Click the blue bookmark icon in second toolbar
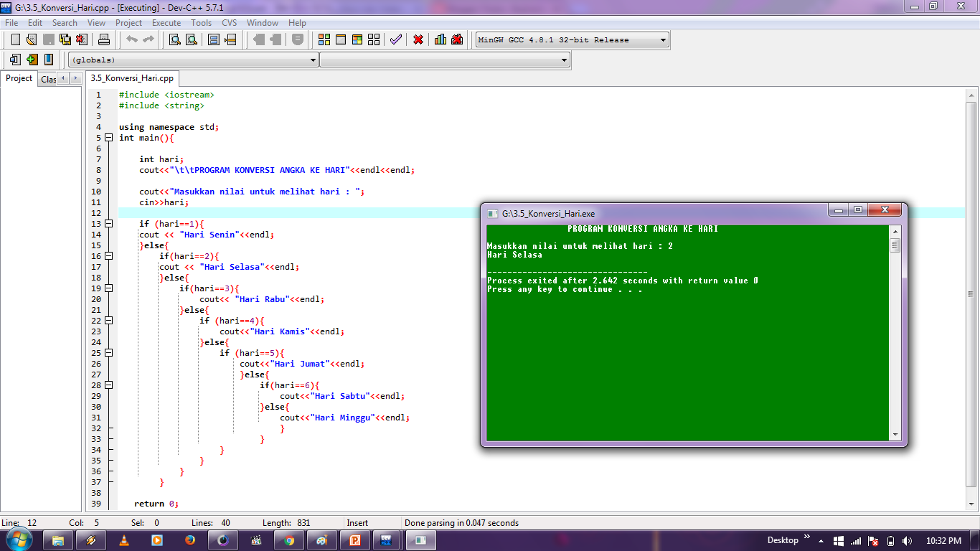980x551 pixels. 48,60
